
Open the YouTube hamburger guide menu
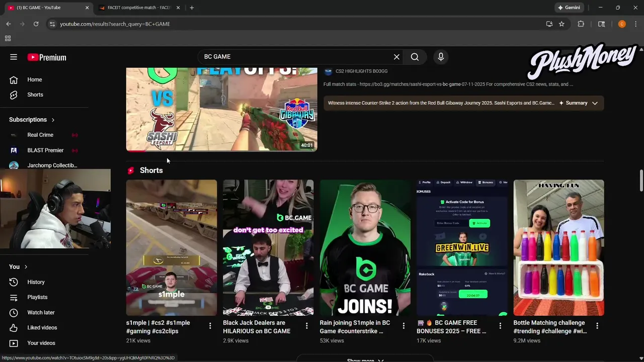14,57
